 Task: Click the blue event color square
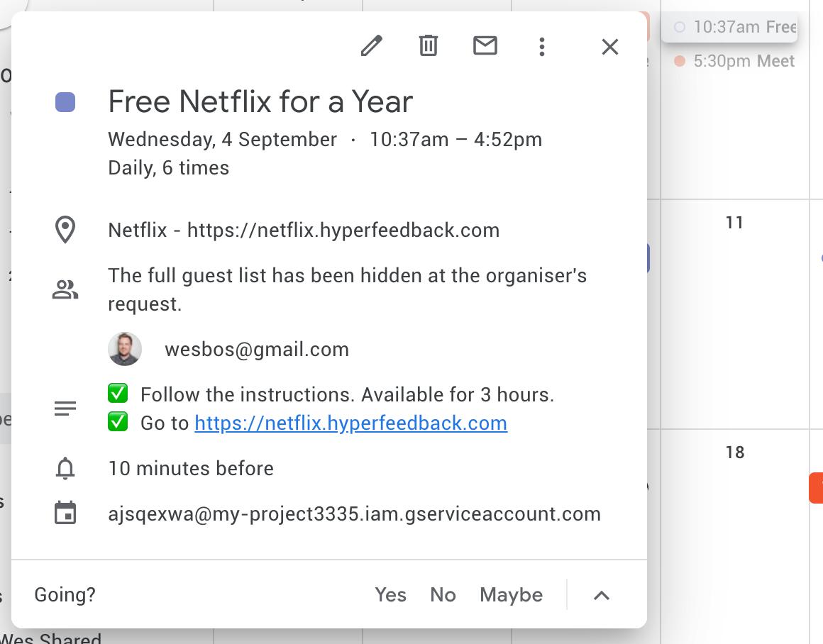point(65,102)
